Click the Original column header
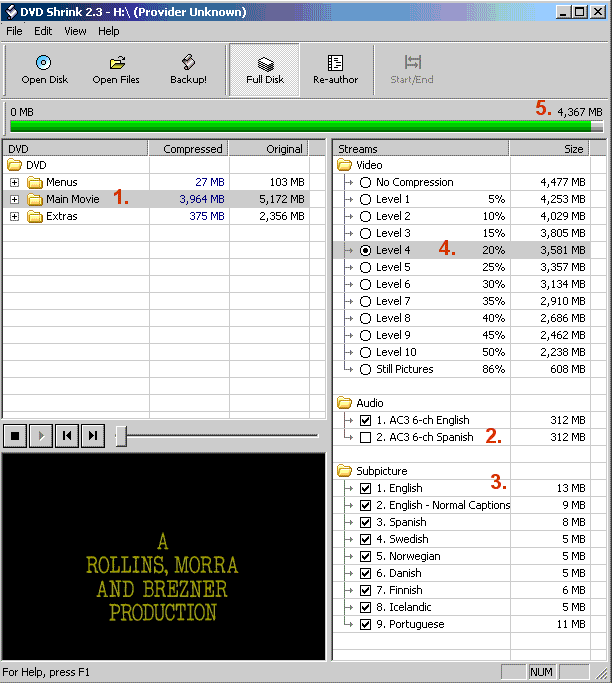 (x=269, y=149)
